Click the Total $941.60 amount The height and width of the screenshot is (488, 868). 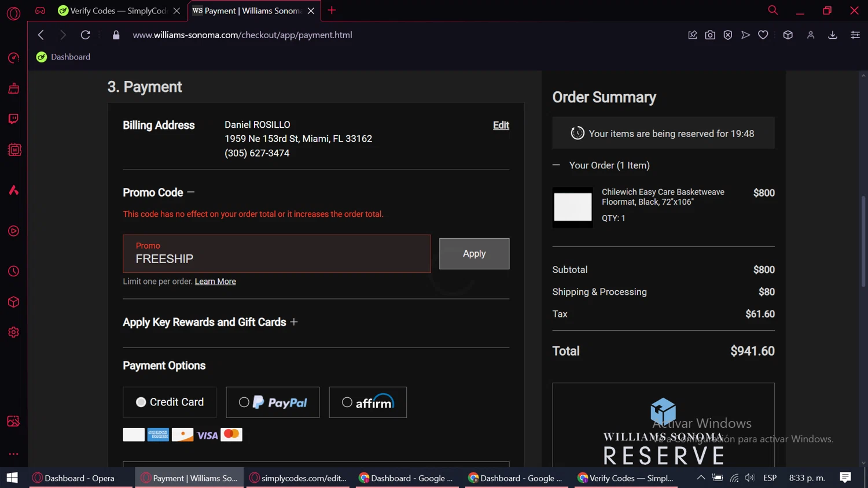[x=752, y=352]
